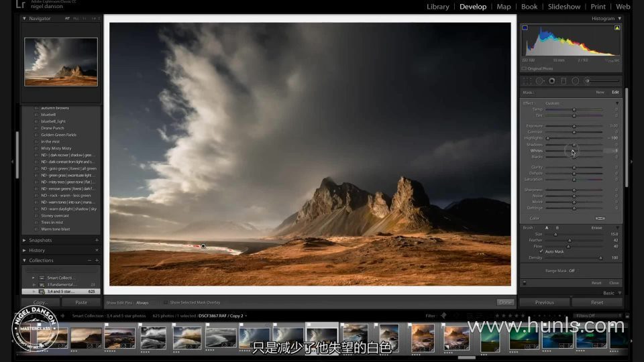The image size is (644, 362).
Task: Clear history with the X icon
Action: (97, 250)
